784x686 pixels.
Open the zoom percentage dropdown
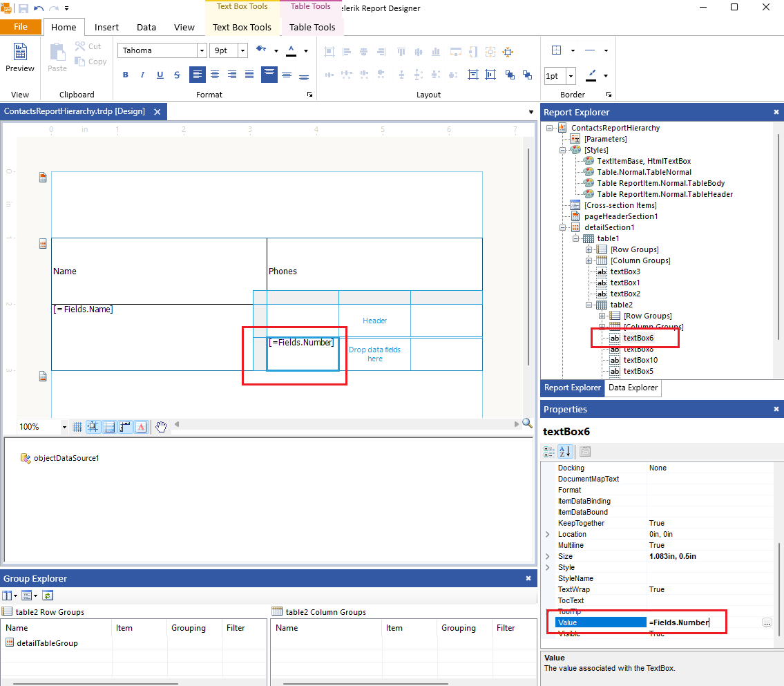click(x=65, y=427)
